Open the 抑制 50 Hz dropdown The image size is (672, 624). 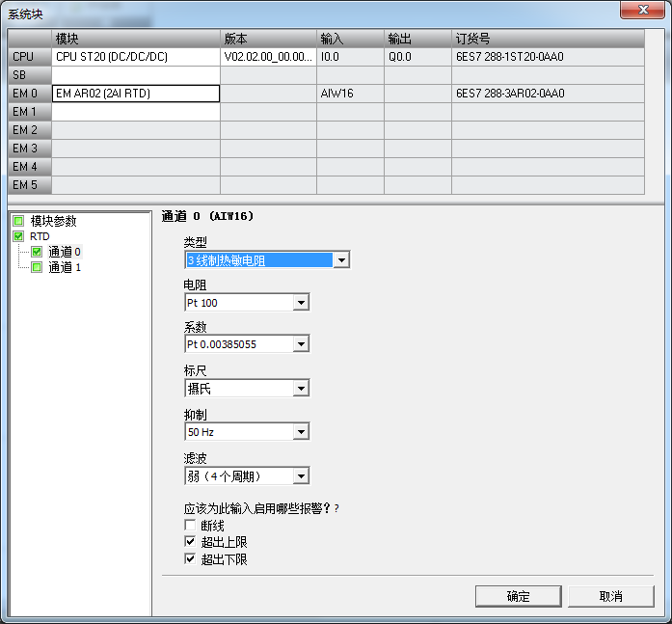click(301, 432)
